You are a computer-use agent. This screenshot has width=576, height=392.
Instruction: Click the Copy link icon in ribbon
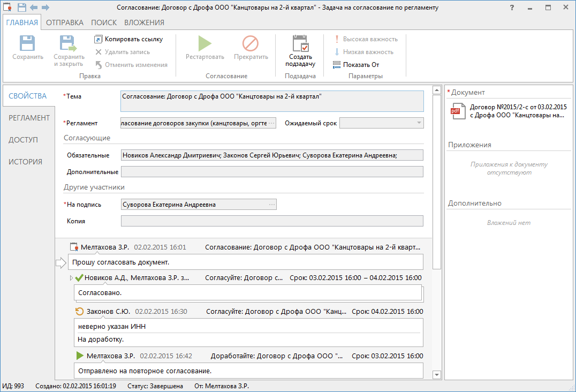(x=98, y=39)
